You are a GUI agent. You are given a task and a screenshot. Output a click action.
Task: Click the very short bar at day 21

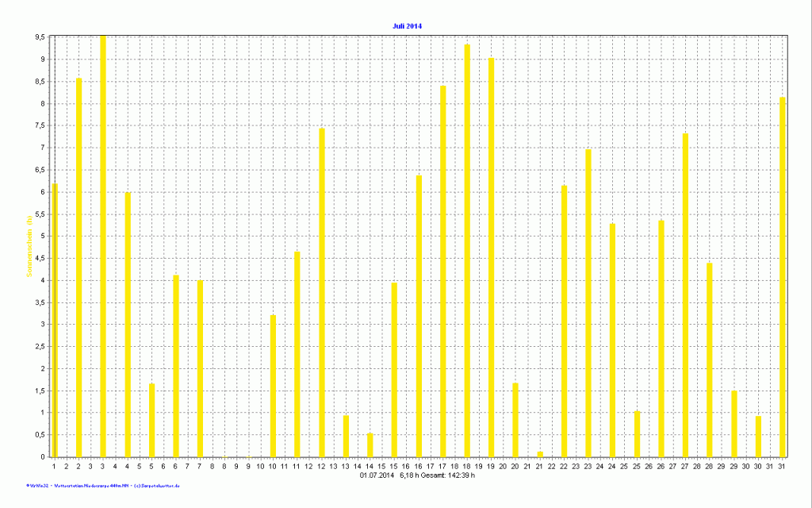(540, 454)
